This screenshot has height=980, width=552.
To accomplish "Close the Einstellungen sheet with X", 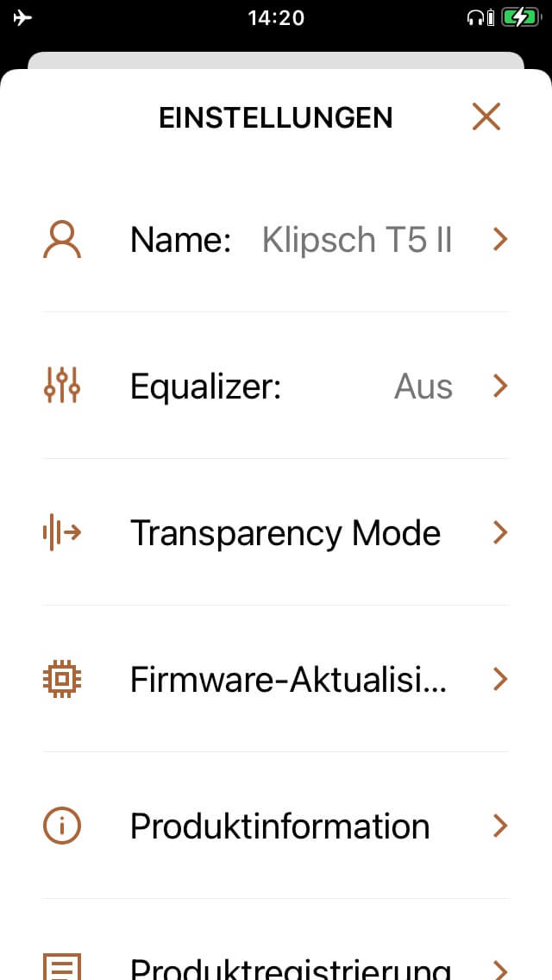I will click(x=486, y=116).
